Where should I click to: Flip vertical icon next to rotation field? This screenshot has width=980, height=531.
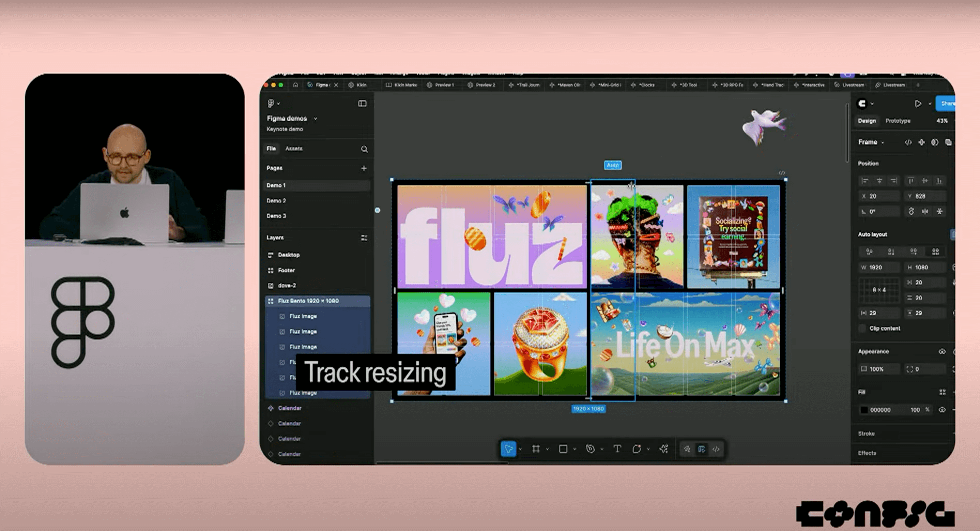click(x=939, y=211)
